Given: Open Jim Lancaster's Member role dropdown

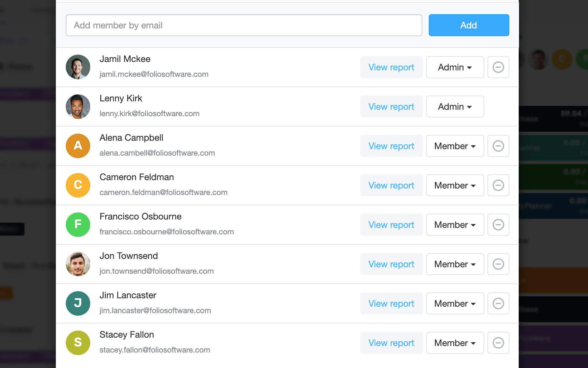Looking at the screenshot, I should coord(455,303).
